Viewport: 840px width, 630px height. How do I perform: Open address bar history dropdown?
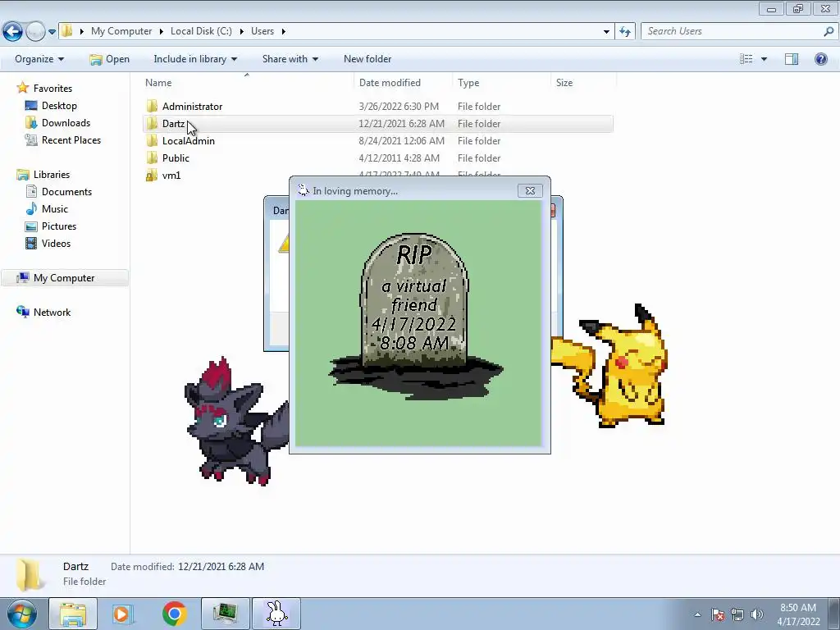(606, 32)
